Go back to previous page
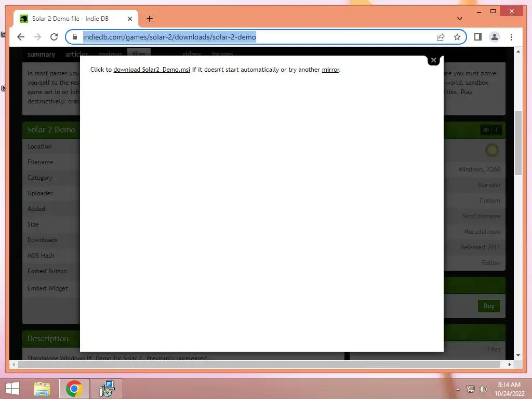Image resolution: width=532 pixels, height=399 pixels. point(21,37)
